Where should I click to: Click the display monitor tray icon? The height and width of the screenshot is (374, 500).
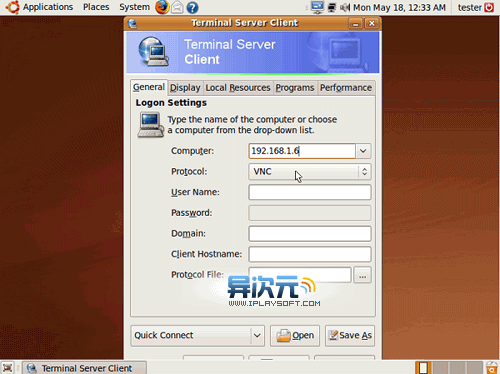pos(317,7)
